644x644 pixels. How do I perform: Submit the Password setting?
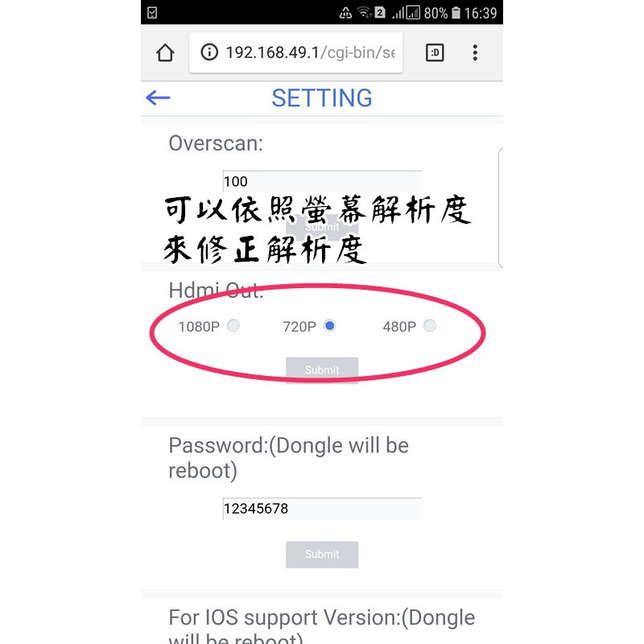(322, 555)
